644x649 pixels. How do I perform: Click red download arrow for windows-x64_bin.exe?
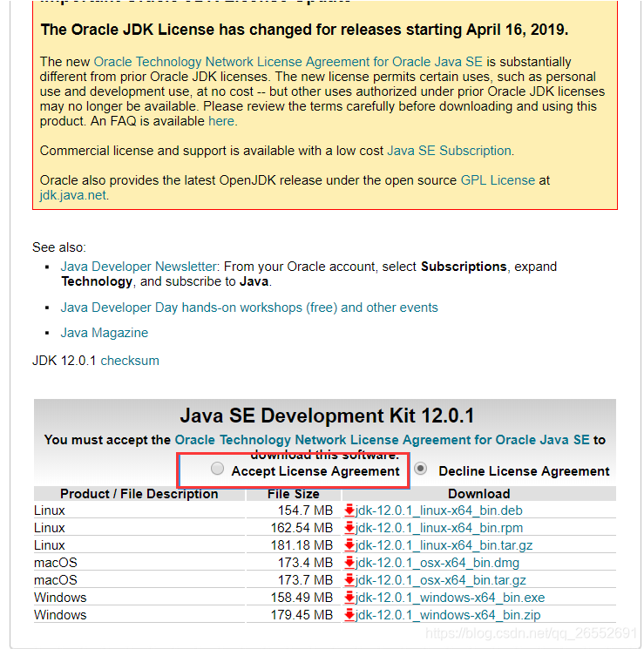click(x=349, y=598)
